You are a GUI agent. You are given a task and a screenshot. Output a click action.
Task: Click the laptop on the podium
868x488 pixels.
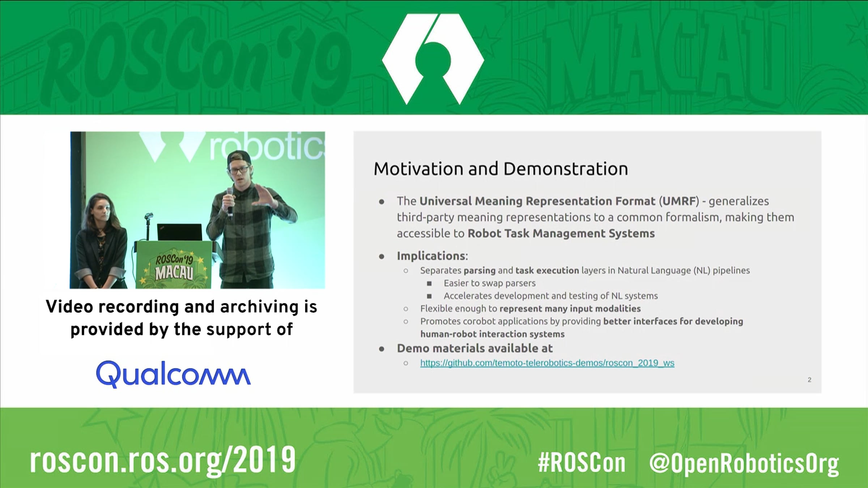[x=180, y=232]
